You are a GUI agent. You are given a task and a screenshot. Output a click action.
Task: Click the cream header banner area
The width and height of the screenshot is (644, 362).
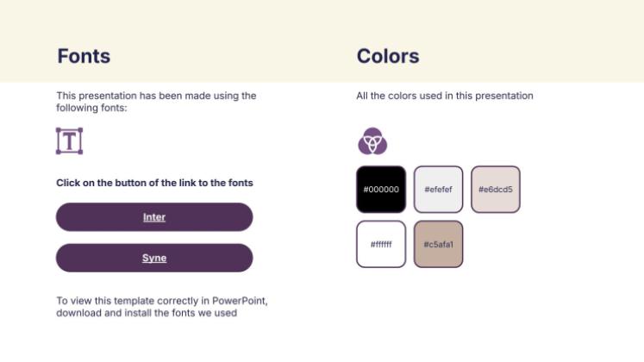coord(322,41)
